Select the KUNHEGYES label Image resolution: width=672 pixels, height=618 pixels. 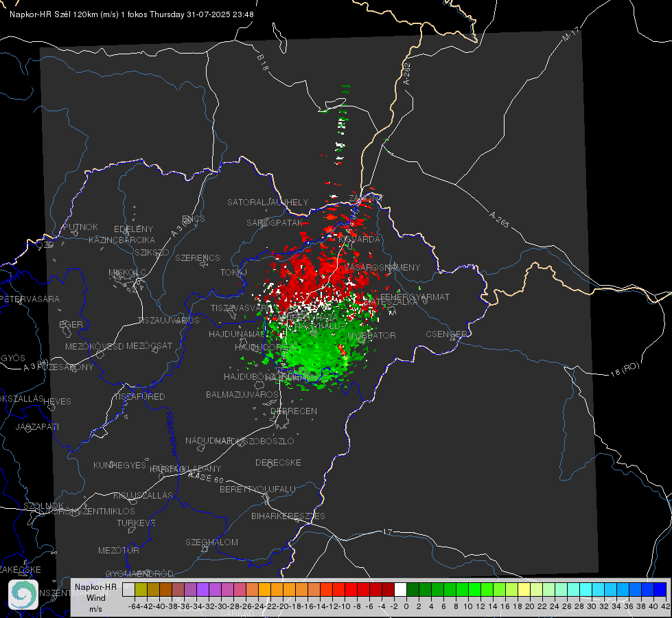click(119, 466)
